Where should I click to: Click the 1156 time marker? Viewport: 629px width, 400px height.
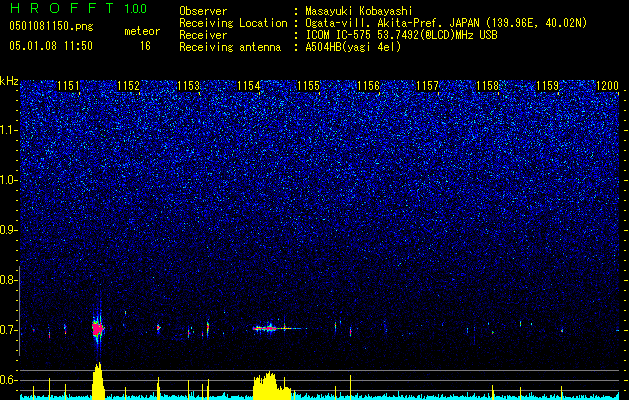coord(368,85)
